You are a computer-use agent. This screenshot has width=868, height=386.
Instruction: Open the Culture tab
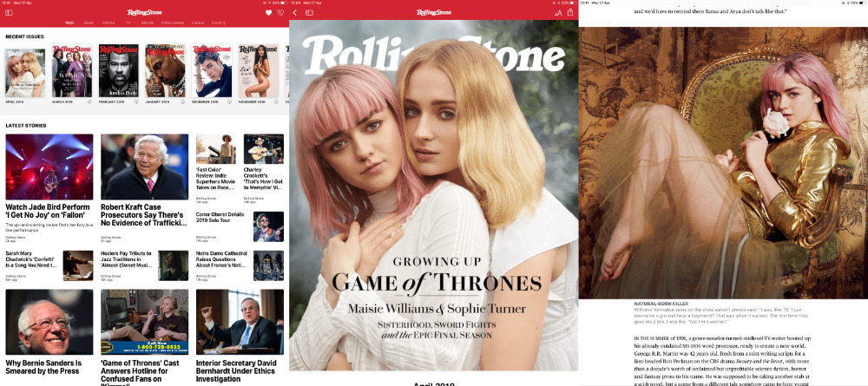[x=198, y=23]
